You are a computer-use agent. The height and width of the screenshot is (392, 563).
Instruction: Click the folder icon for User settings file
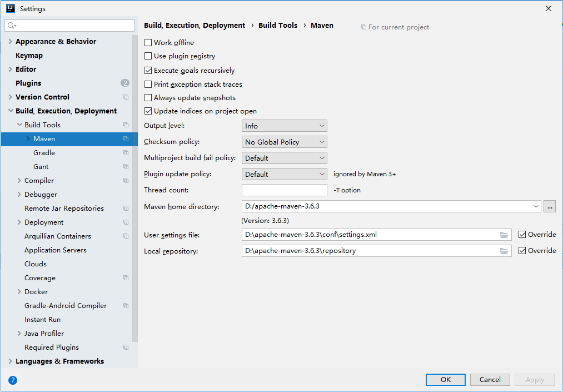tap(504, 235)
